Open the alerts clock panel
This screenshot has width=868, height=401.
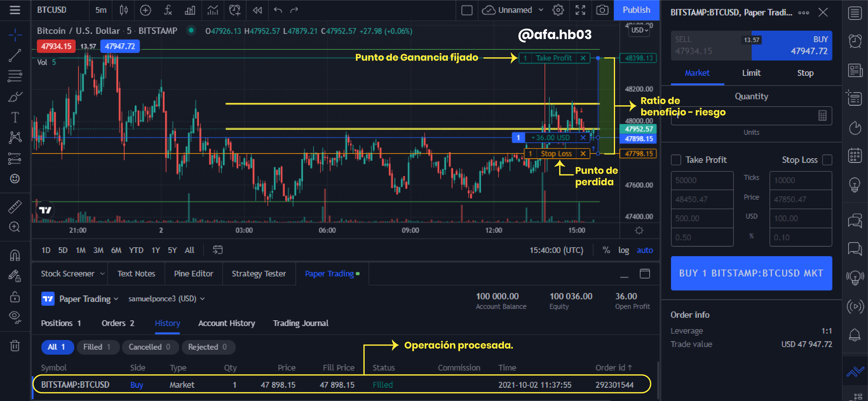click(855, 41)
